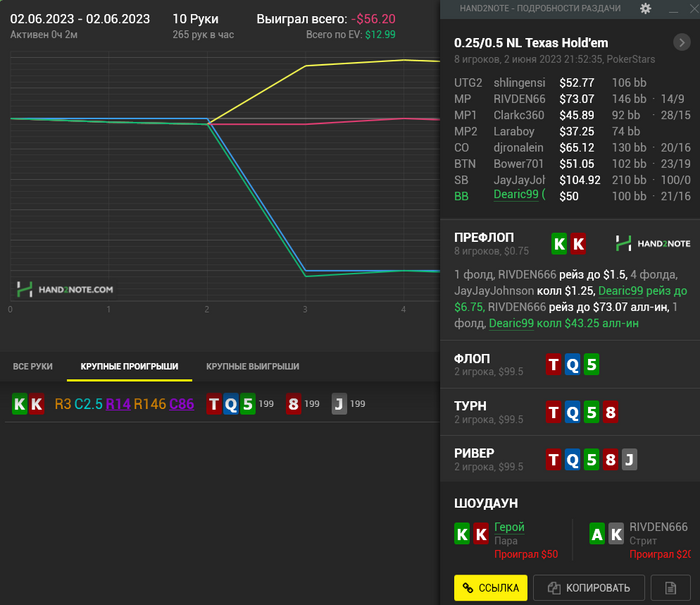Click the 5 card in the ФЛОП section

click(x=592, y=364)
